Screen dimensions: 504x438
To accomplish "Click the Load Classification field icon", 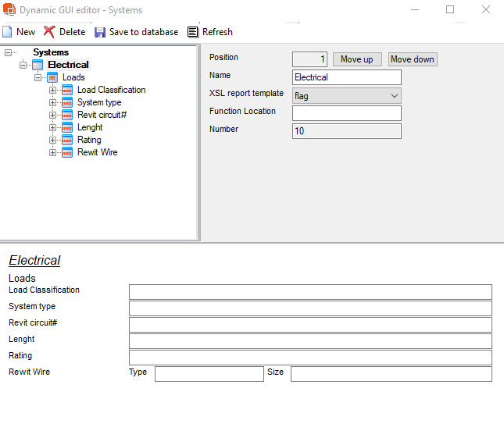I will (67, 90).
